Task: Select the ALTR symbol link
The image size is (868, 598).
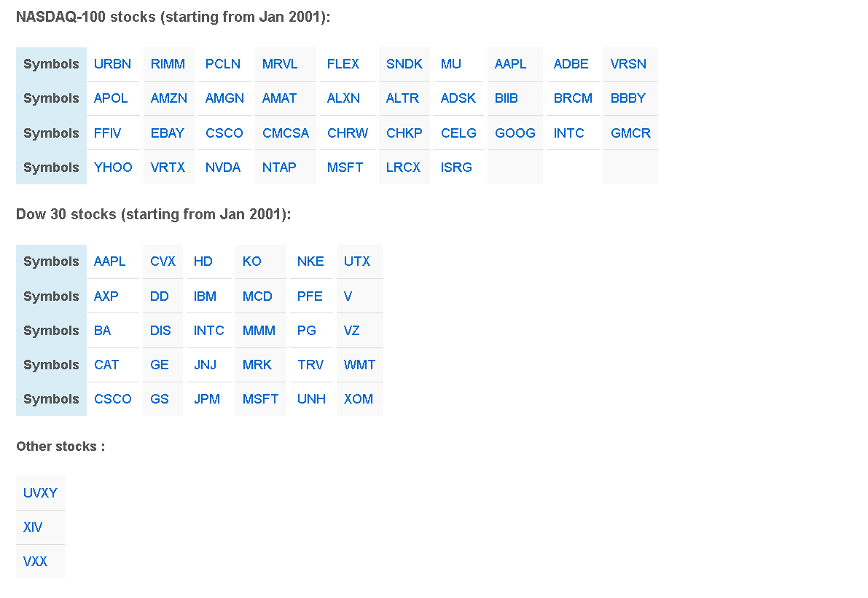Action: 402,98
